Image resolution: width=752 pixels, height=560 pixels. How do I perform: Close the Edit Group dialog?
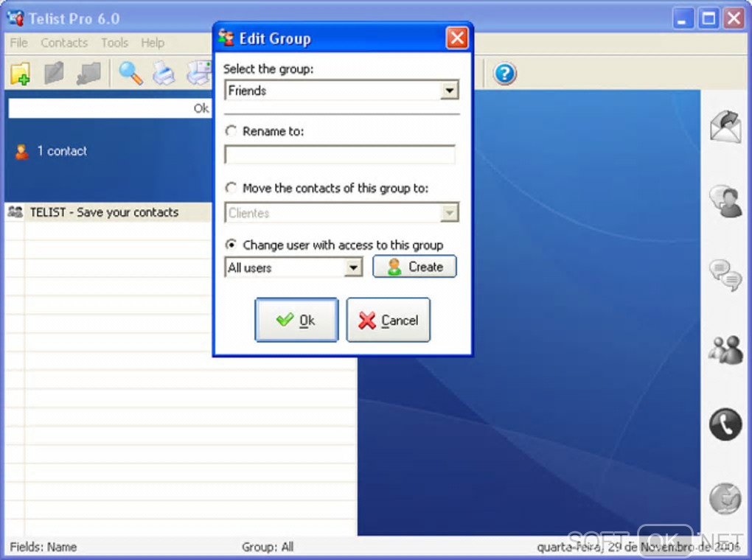point(457,38)
